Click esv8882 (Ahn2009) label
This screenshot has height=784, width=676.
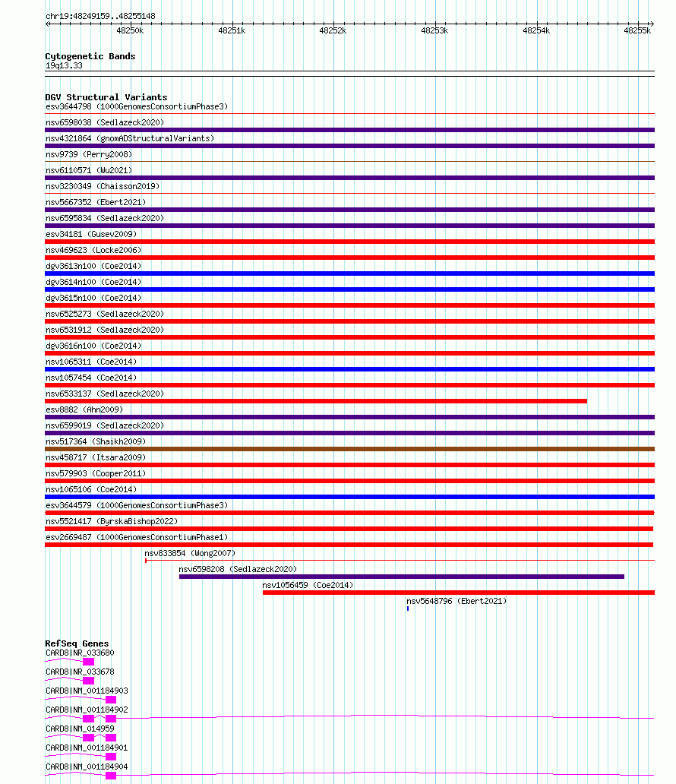pos(84,410)
